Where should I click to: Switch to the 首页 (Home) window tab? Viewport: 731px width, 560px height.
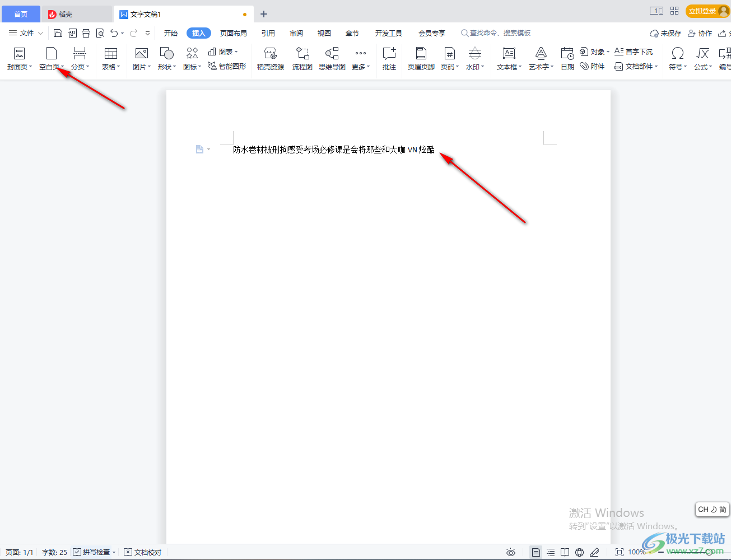click(21, 14)
